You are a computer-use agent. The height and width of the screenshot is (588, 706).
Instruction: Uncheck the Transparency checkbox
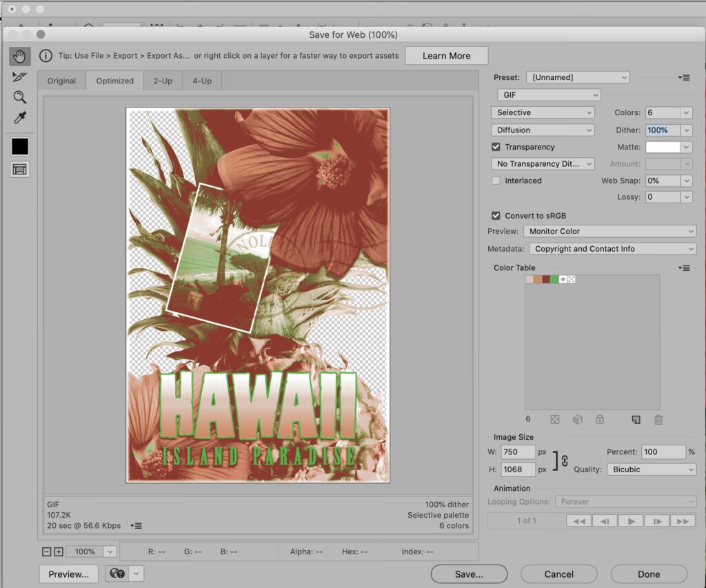coord(496,147)
